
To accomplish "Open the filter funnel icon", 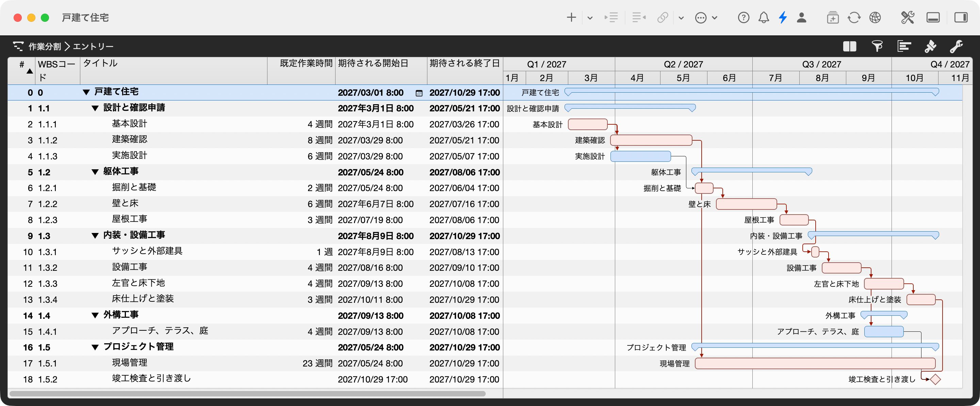I will click(x=877, y=46).
